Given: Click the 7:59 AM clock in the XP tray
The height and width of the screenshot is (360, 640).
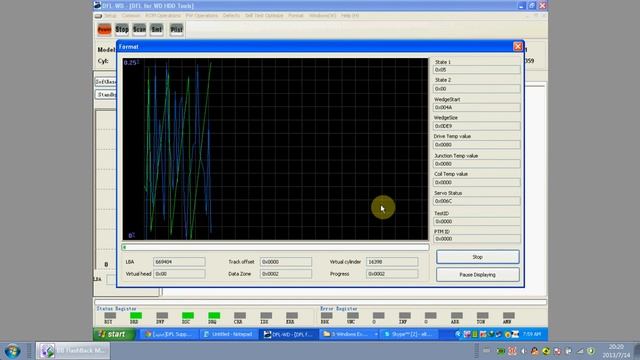Looking at the screenshot, I should coord(532,334).
